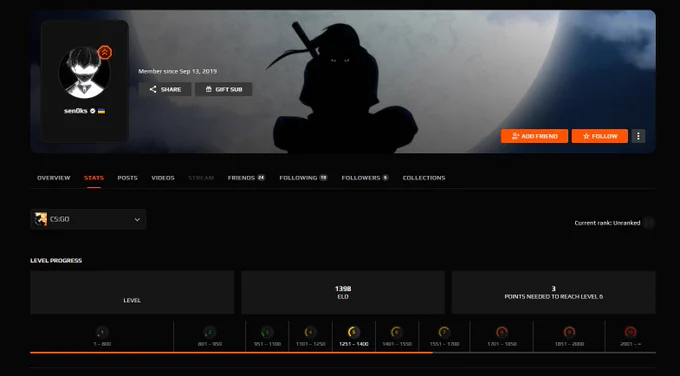Show the Followers tab
The image size is (680, 376).
point(365,178)
